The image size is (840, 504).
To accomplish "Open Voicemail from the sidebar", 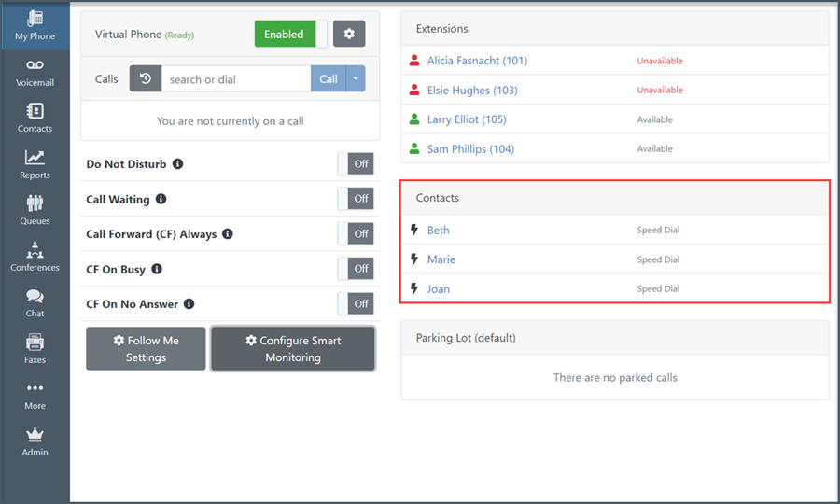I will pyautogui.click(x=35, y=72).
